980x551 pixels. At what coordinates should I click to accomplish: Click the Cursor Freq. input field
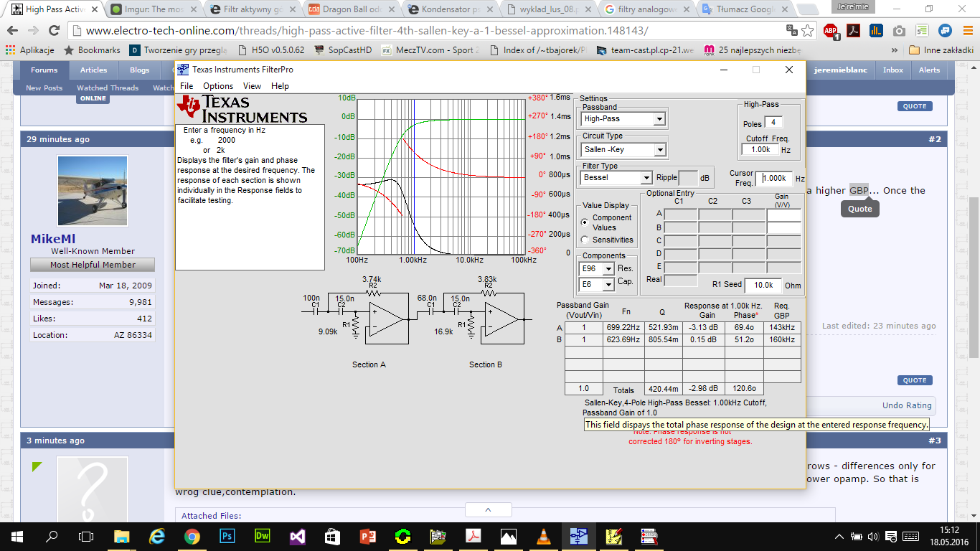pyautogui.click(x=773, y=179)
